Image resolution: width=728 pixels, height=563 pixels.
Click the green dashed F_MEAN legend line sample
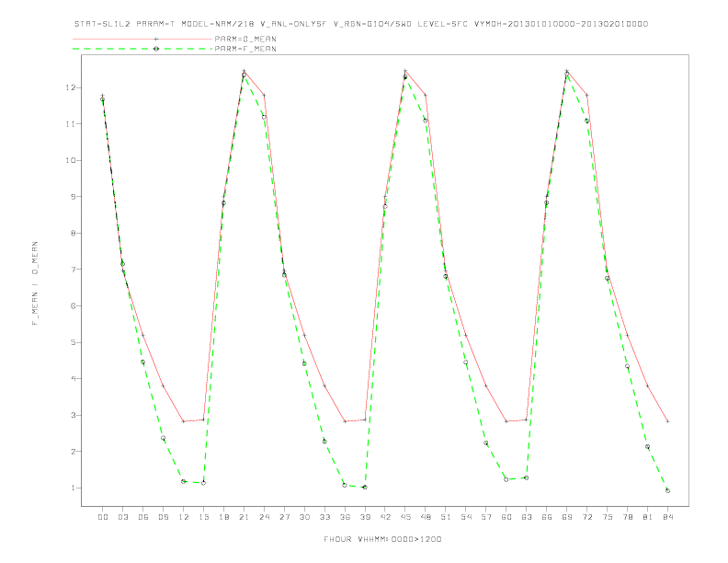click(x=142, y=49)
